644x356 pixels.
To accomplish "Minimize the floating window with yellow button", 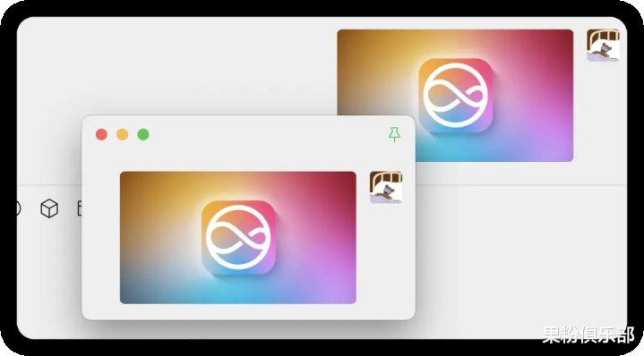I will (123, 134).
